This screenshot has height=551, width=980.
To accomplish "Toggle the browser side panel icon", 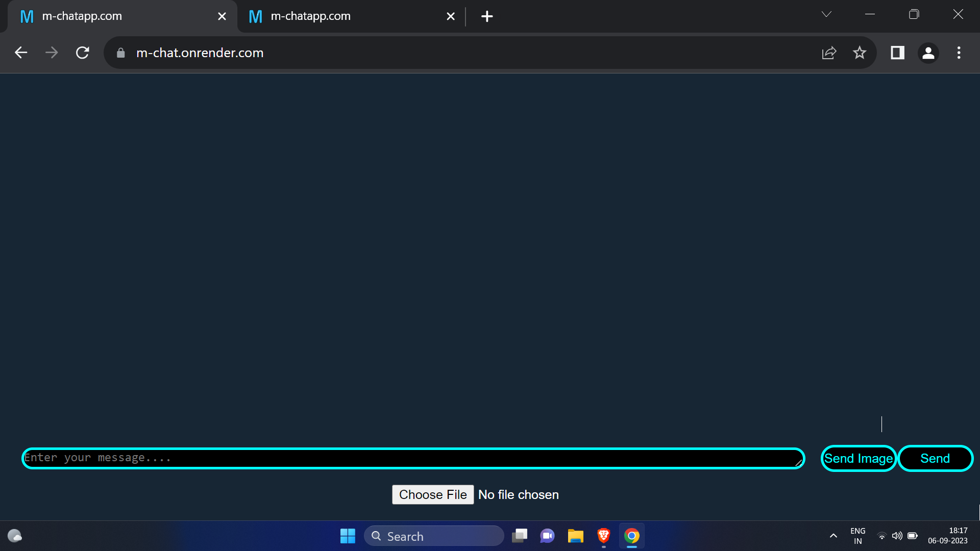I will (x=897, y=53).
